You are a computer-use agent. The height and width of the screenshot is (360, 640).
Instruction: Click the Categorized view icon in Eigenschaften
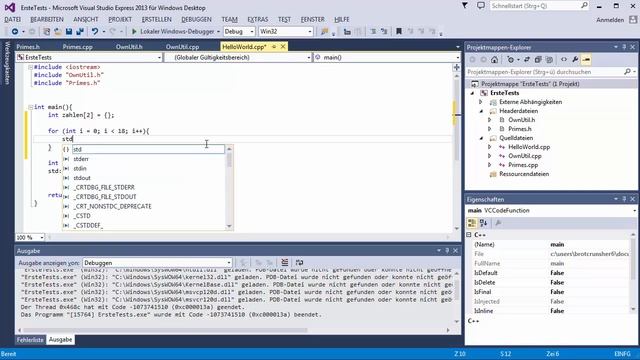[x=472, y=223]
